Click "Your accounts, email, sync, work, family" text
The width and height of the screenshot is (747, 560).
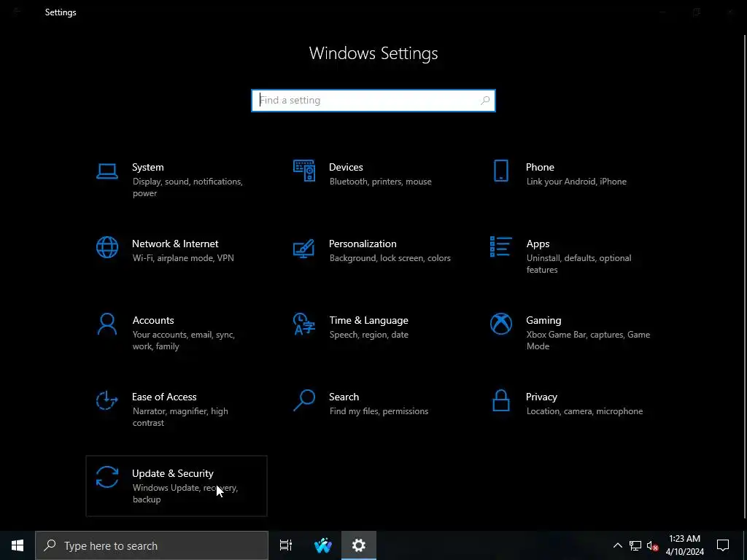[x=183, y=341]
